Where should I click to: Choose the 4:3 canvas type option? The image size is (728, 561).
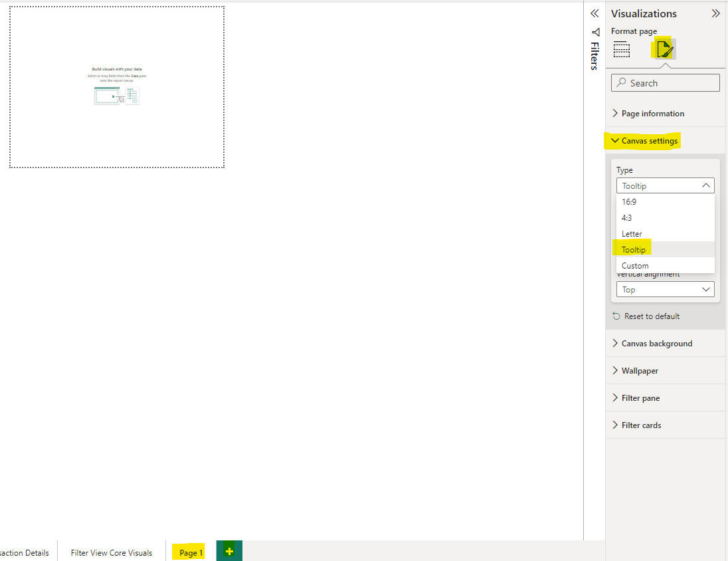click(x=666, y=217)
